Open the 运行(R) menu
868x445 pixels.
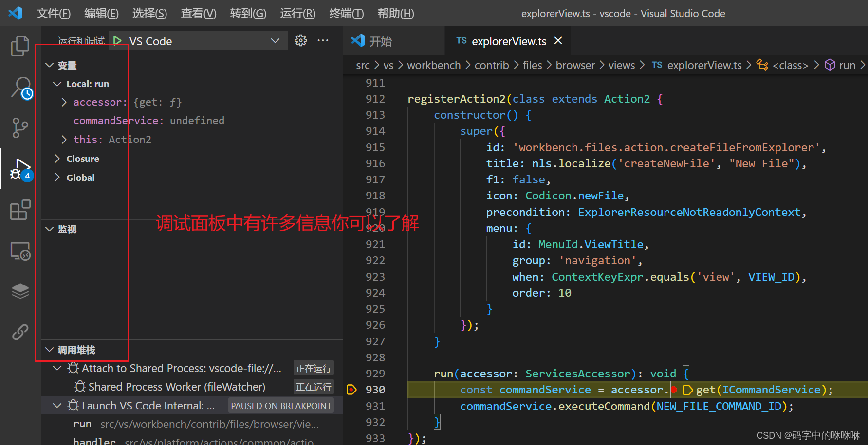[298, 13]
